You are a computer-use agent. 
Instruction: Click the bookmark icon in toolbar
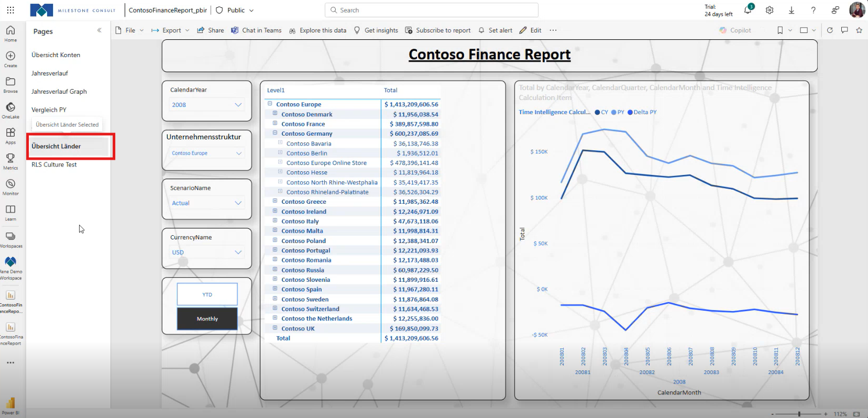(780, 30)
